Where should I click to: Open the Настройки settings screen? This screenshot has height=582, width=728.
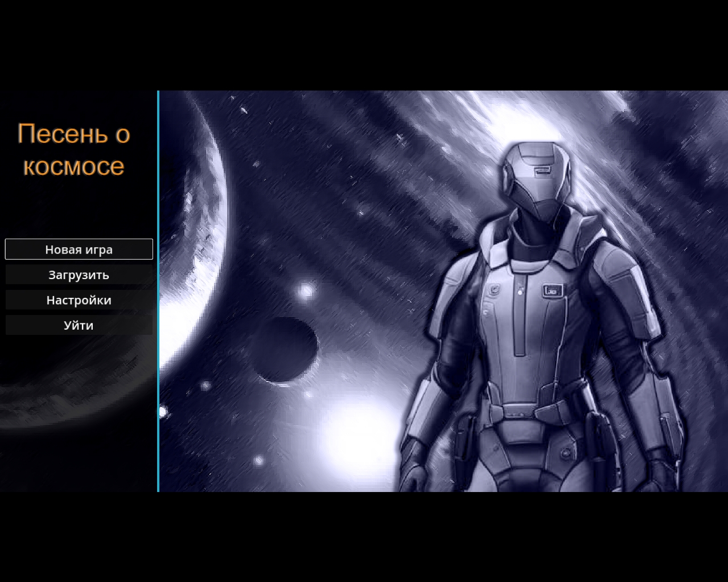79,300
